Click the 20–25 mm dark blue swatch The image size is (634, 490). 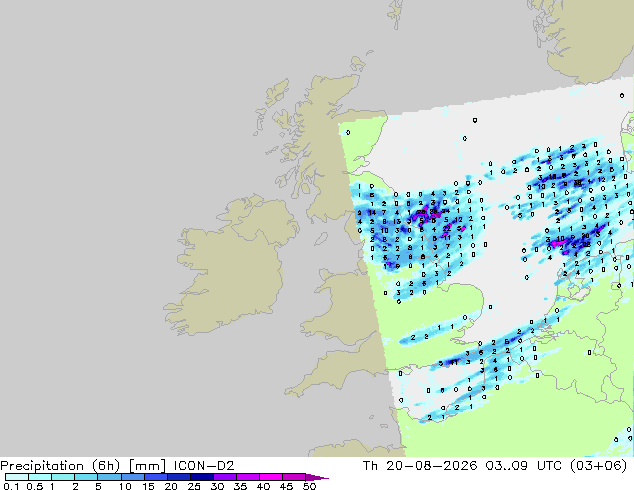click(178, 477)
